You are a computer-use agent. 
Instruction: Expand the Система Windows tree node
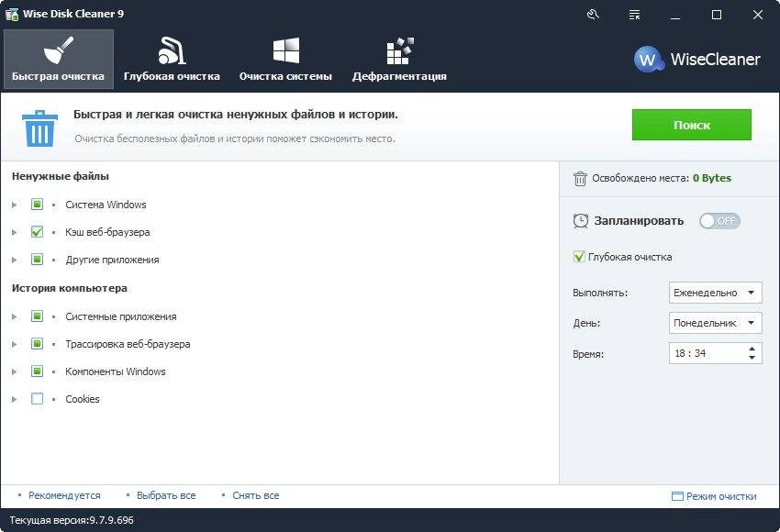[x=15, y=205]
